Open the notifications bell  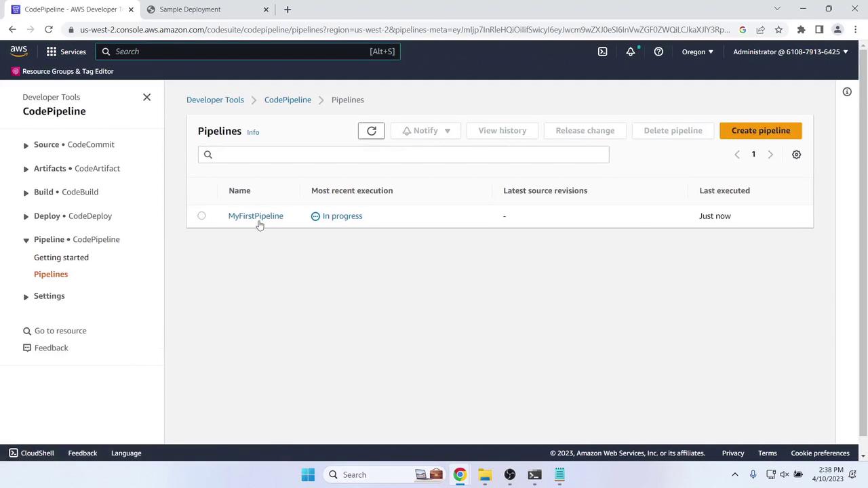coord(631,52)
